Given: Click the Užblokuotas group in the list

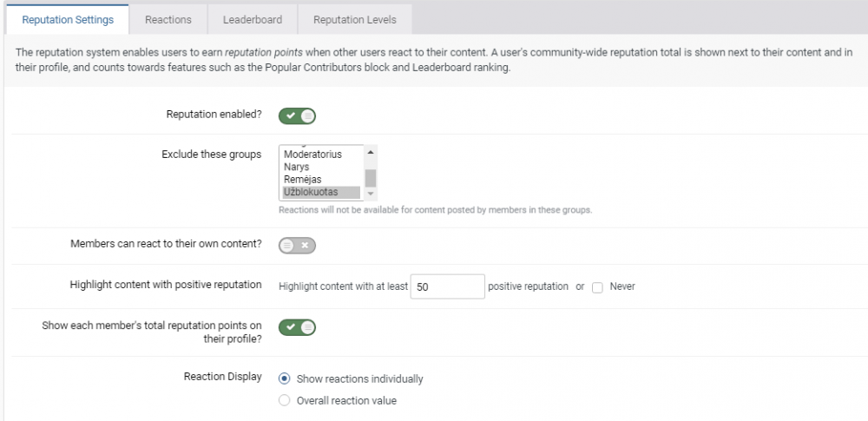Looking at the screenshot, I should coord(311,192).
